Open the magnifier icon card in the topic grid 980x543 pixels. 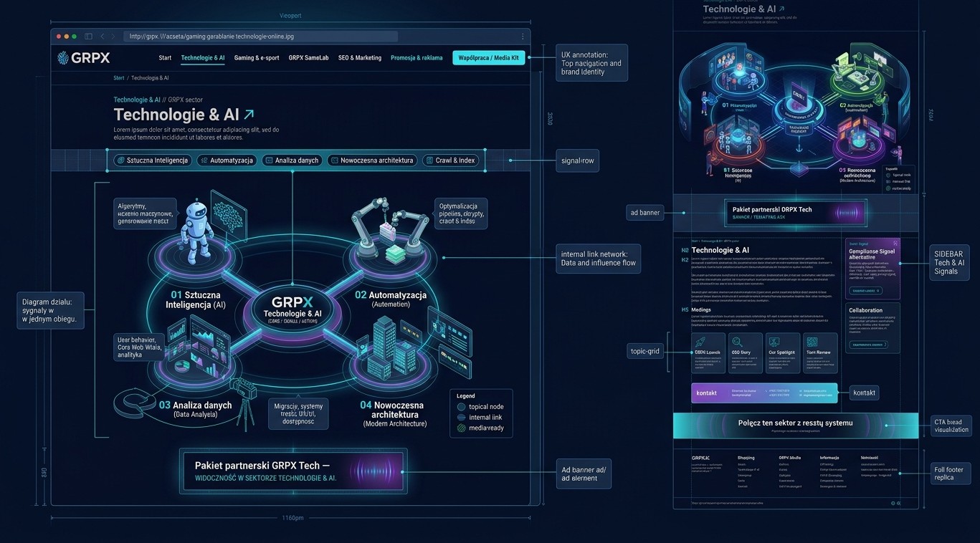click(x=746, y=352)
